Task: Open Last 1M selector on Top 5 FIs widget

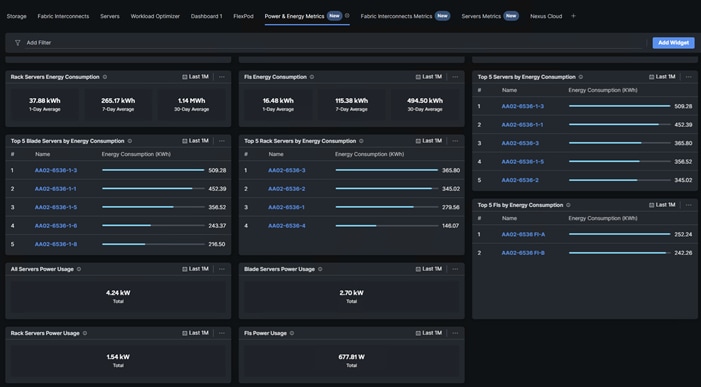Action: (x=662, y=205)
